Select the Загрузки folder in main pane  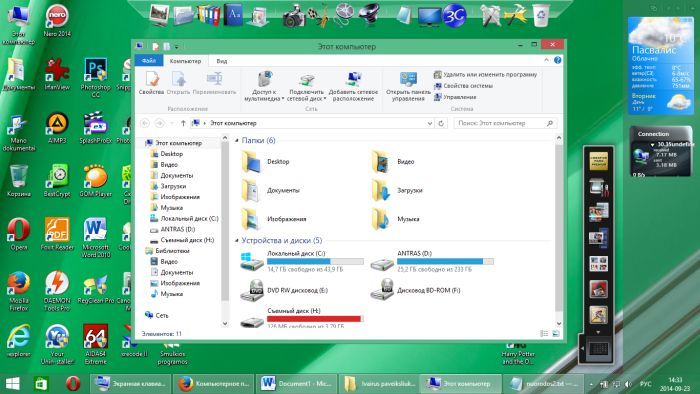click(397, 190)
